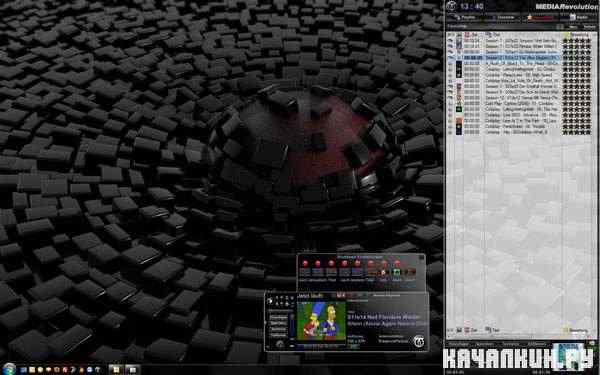Close the small red-button panel above the player

[x=421, y=257]
